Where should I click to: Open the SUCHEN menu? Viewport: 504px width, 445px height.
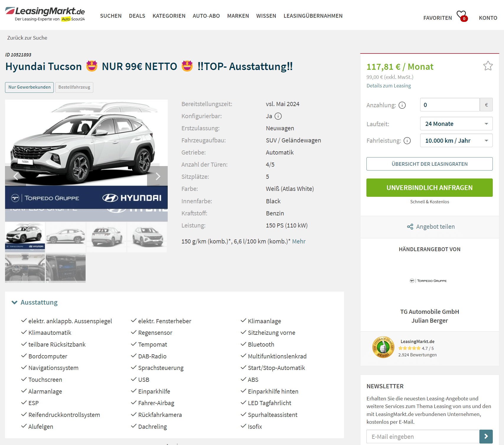111,16
